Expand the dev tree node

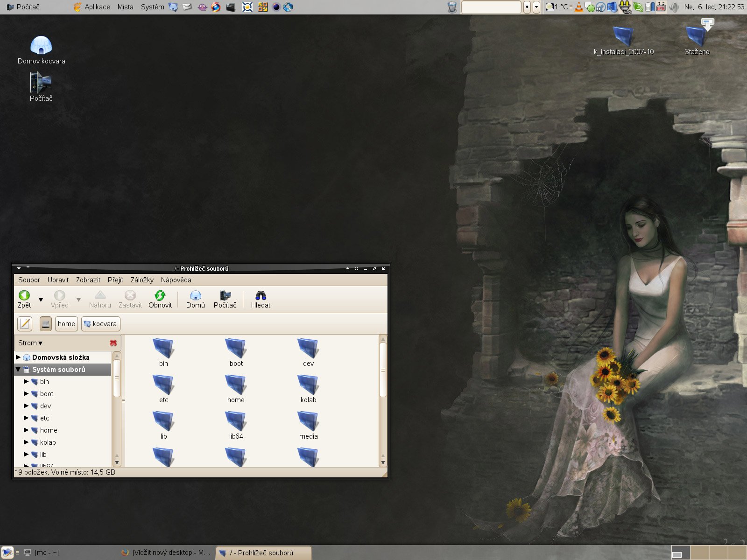[26, 406]
